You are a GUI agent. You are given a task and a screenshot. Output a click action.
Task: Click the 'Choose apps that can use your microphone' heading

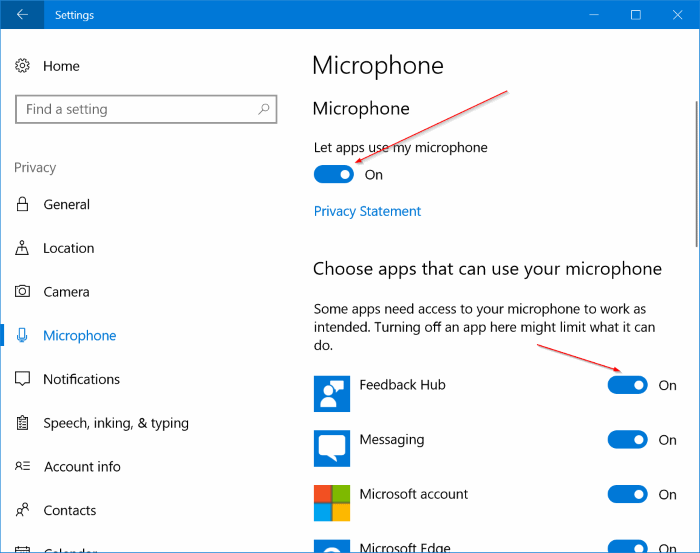487,269
